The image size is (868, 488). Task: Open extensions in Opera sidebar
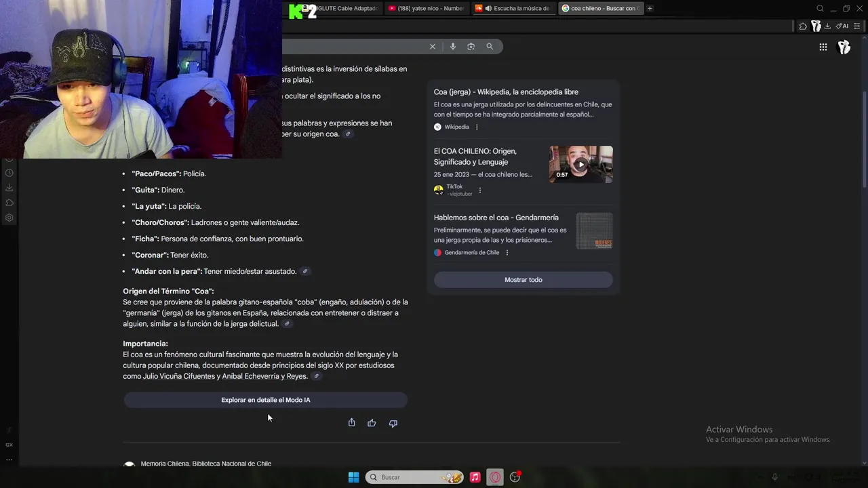9,203
